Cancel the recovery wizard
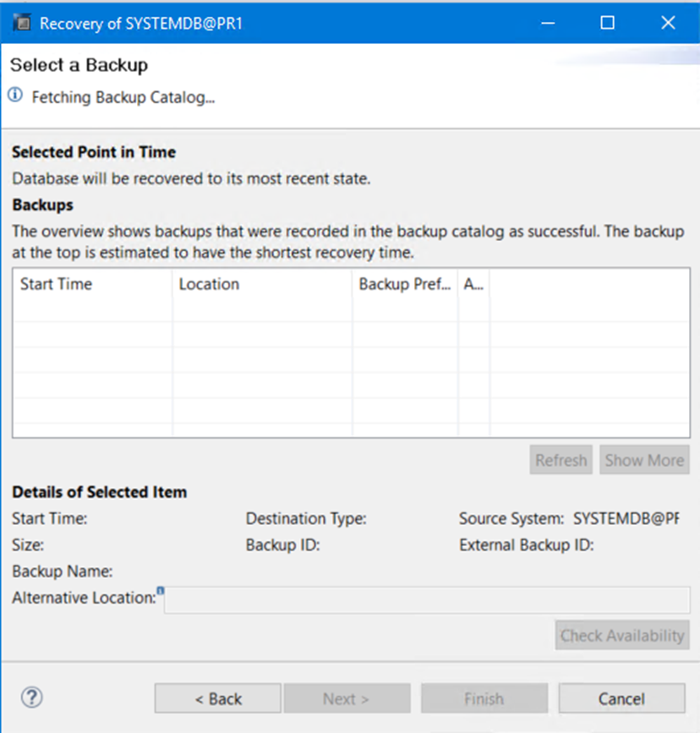 pyautogui.click(x=621, y=698)
